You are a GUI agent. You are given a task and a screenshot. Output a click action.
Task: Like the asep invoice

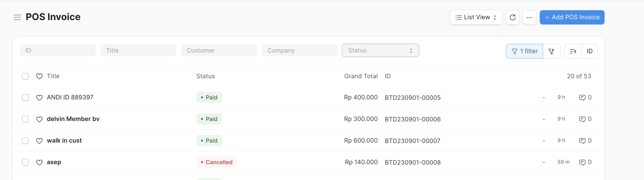tap(39, 162)
